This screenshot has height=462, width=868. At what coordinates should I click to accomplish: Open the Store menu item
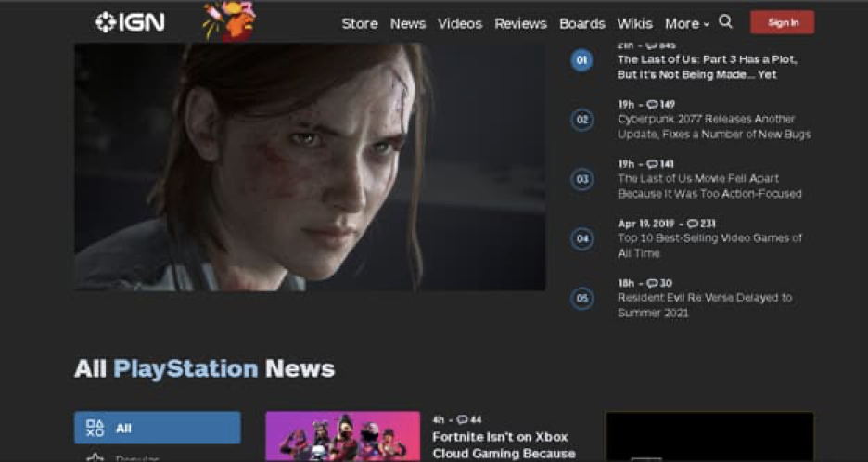(360, 24)
